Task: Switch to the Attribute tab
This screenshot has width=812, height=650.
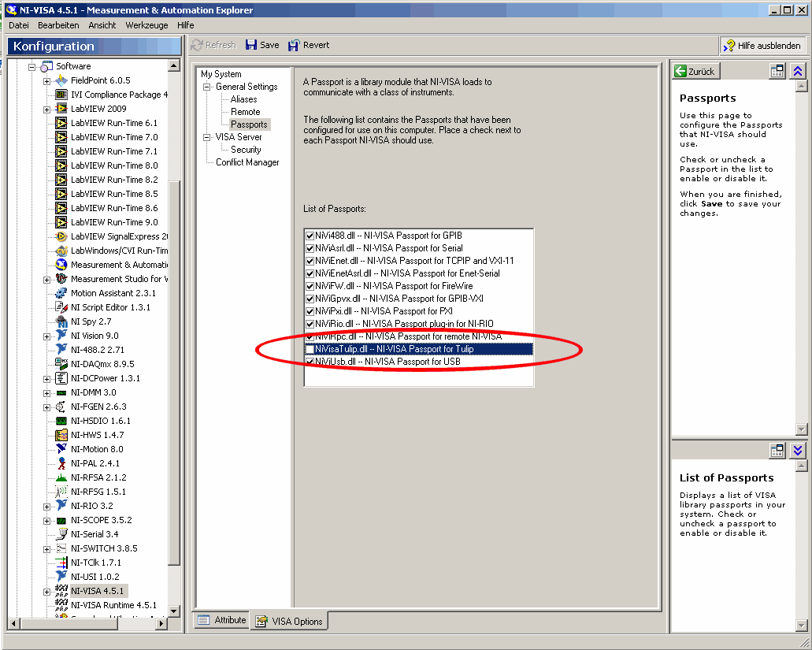Action: pos(222,620)
